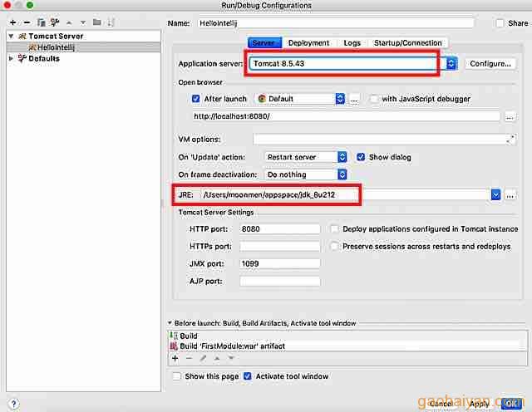
Task: Check Show this page checkbox
Action: (x=177, y=376)
